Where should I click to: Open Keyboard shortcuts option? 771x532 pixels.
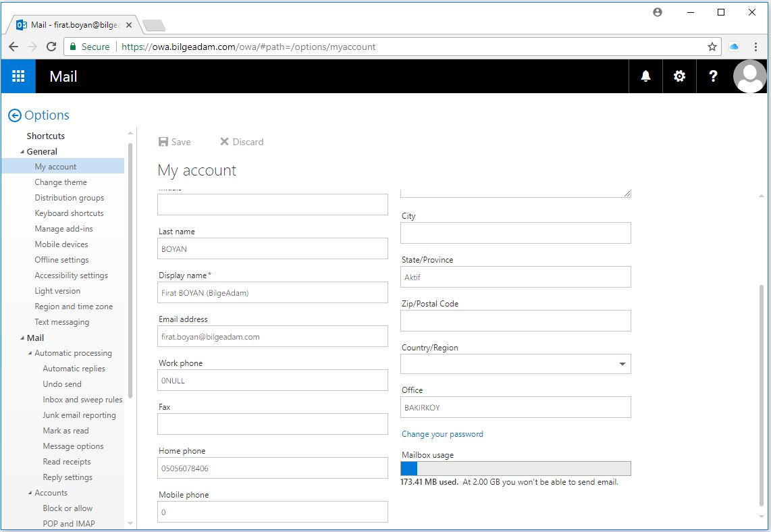(x=69, y=213)
